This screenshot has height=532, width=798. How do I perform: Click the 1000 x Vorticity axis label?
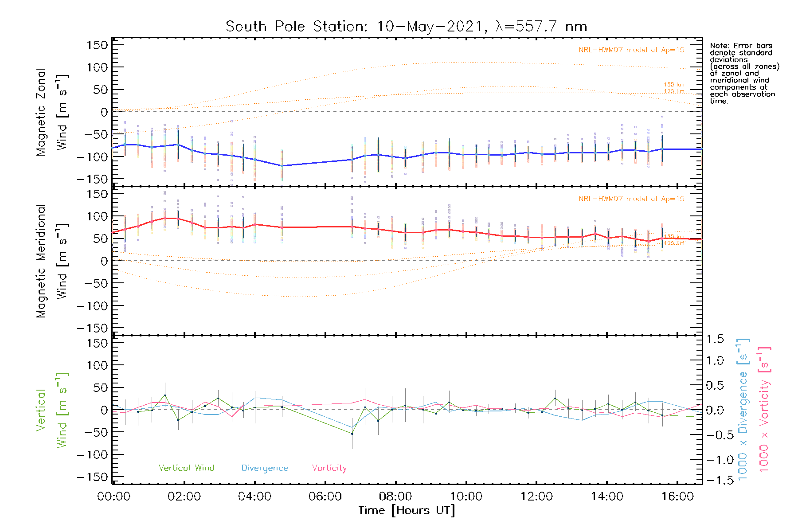click(x=764, y=410)
